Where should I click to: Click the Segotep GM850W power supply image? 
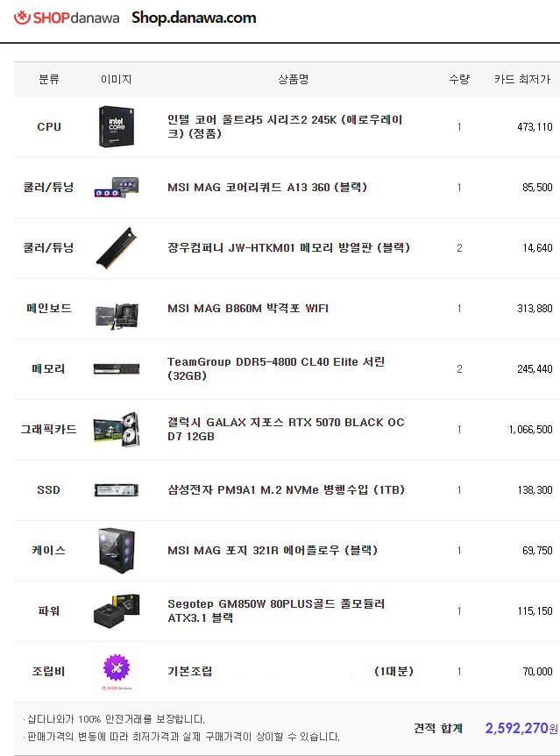click(117, 611)
